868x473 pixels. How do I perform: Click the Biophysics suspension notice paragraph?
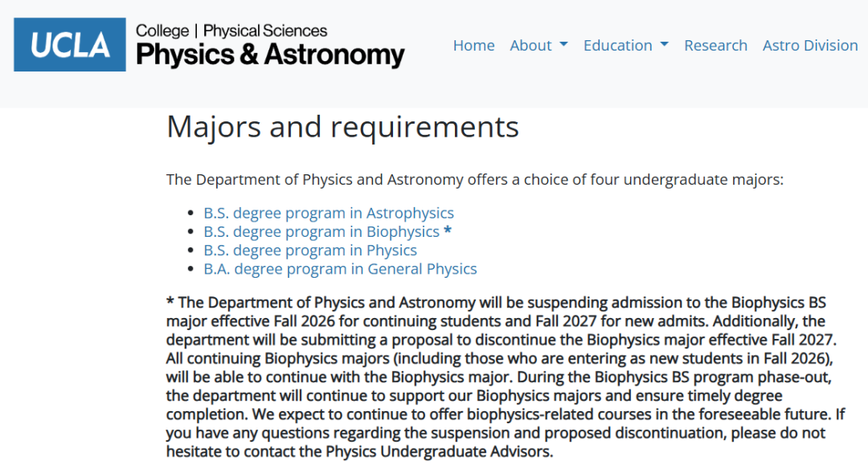tap(506, 377)
